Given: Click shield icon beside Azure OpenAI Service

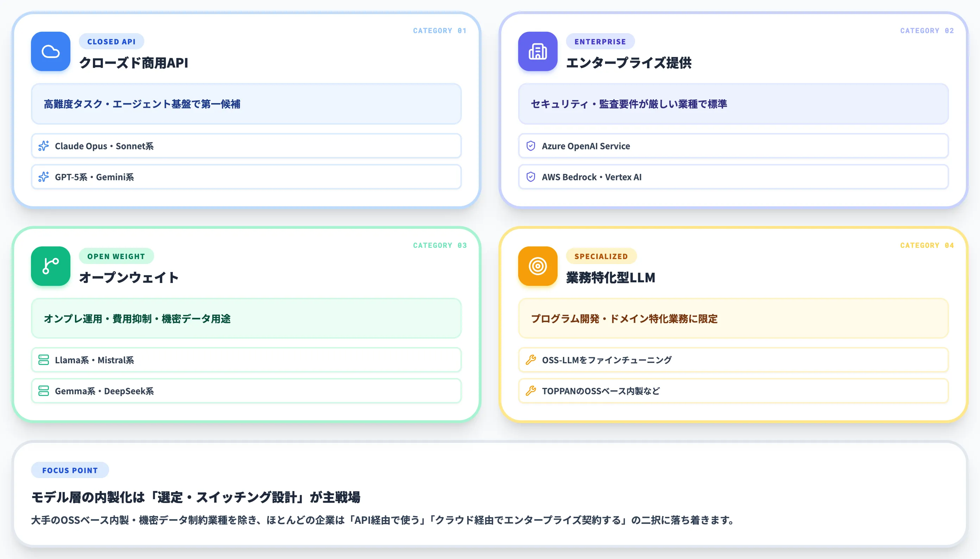Looking at the screenshot, I should tap(530, 146).
